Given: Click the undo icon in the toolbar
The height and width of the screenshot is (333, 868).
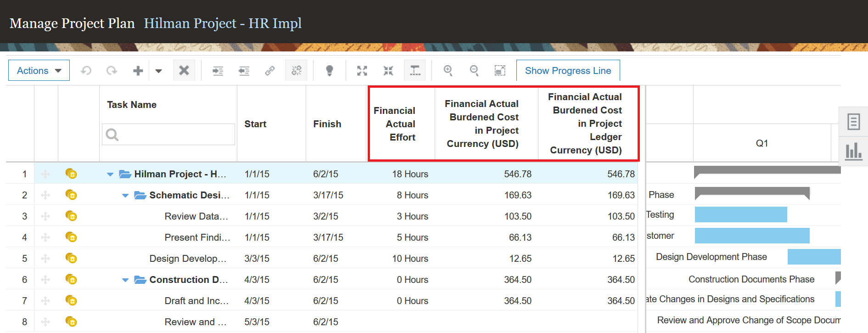Looking at the screenshot, I should click(x=86, y=71).
